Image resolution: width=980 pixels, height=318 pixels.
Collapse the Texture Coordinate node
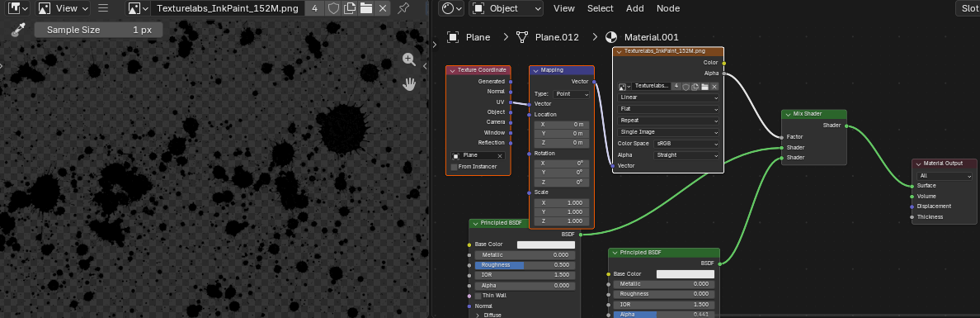pyautogui.click(x=452, y=70)
